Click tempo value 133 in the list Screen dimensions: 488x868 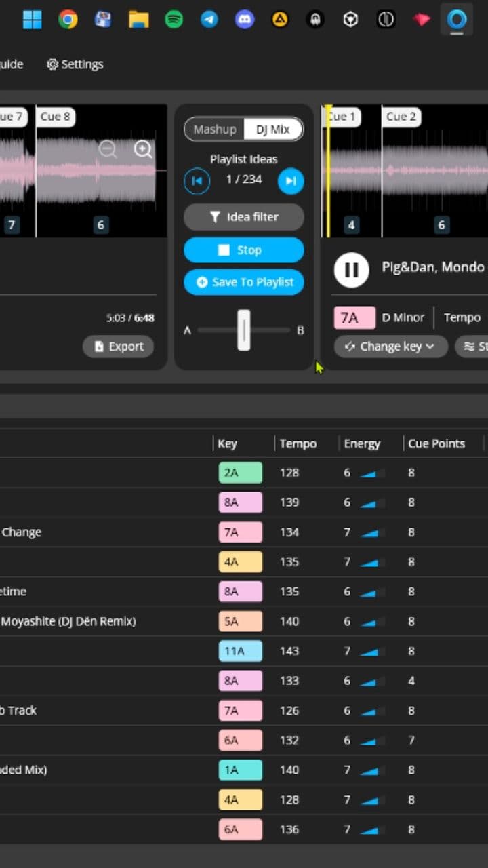(x=289, y=681)
